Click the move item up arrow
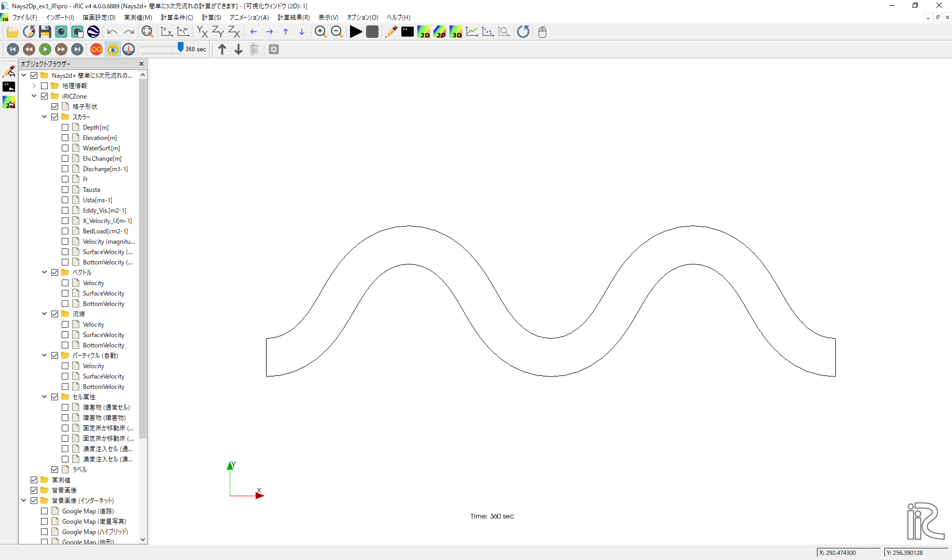This screenshot has width=952, height=560. (222, 49)
